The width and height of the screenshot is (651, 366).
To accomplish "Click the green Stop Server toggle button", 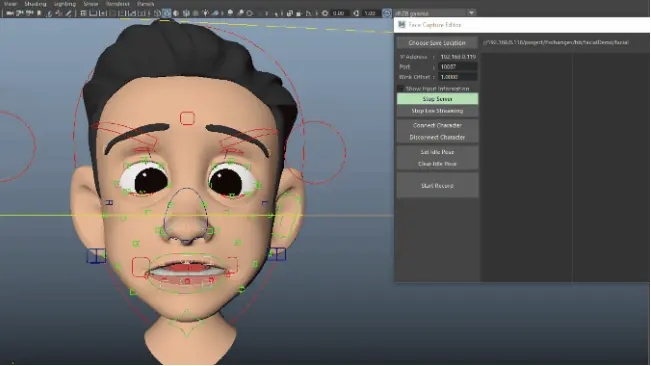I will 437,99.
